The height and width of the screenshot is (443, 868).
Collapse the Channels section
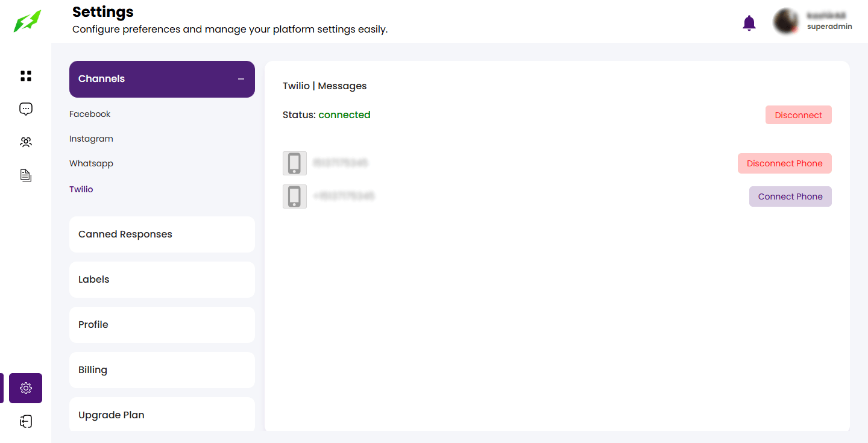241,79
